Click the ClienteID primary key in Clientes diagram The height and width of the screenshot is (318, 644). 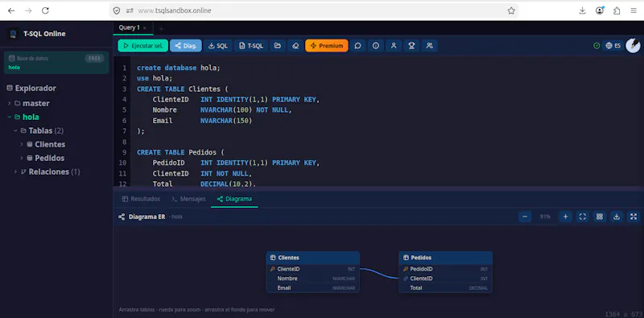click(x=313, y=269)
